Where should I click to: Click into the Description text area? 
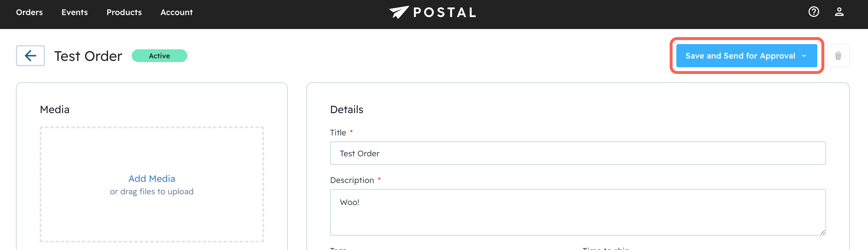click(x=578, y=212)
